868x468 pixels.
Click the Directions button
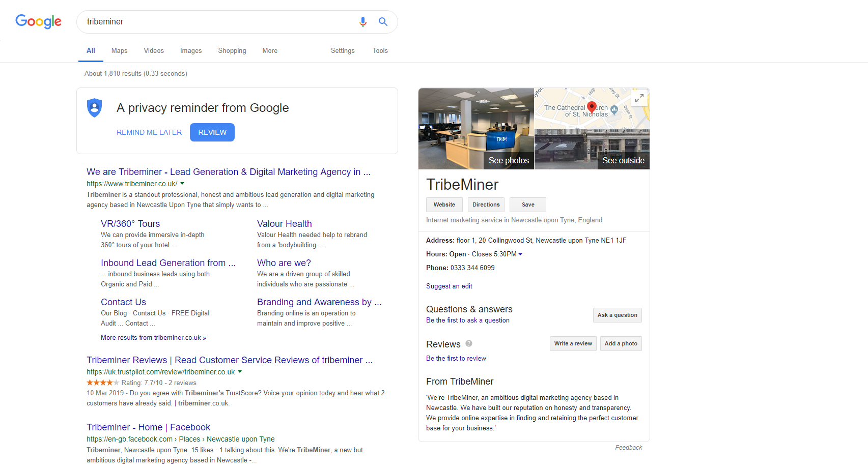tap(486, 204)
